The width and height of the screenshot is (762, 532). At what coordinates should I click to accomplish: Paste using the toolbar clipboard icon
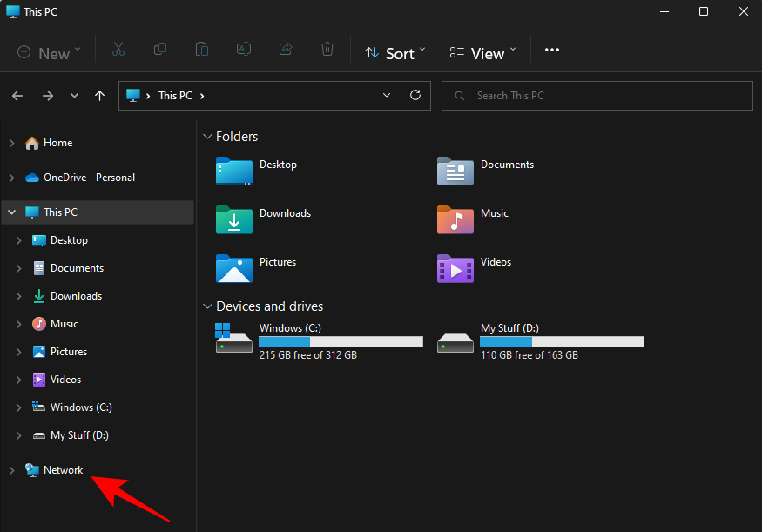tap(202, 50)
